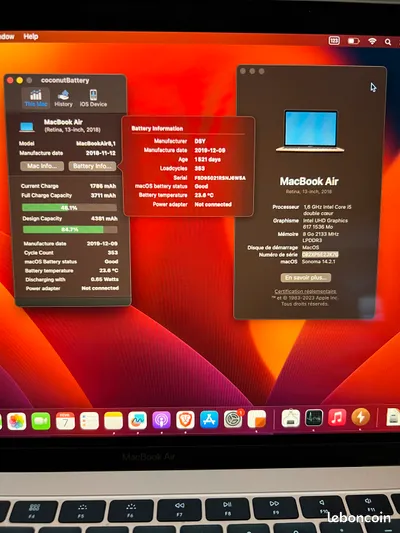Image resolution: width=400 pixels, height=533 pixels.
Task: Launch Music from the Dock
Action: point(337,417)
